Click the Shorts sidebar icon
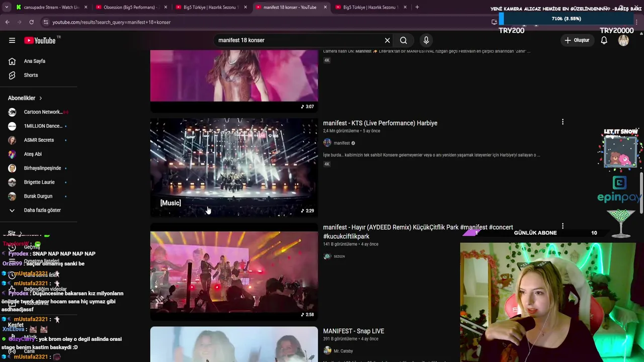Image resolution: width=644 pixels, height=362 pixels. click(x=12, y=75)
